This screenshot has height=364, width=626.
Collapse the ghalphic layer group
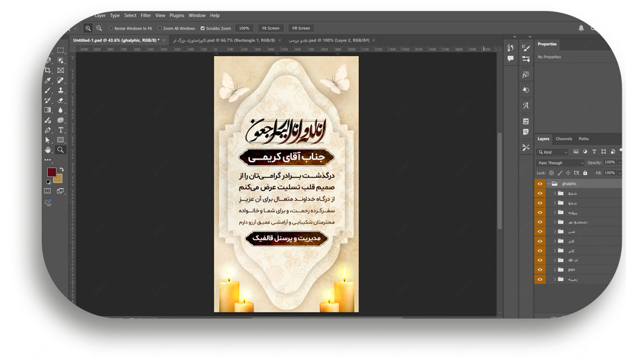549,184
